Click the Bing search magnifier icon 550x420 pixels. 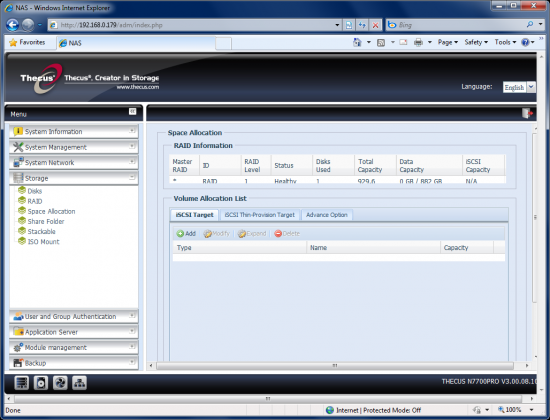click(x=530, y=25)
